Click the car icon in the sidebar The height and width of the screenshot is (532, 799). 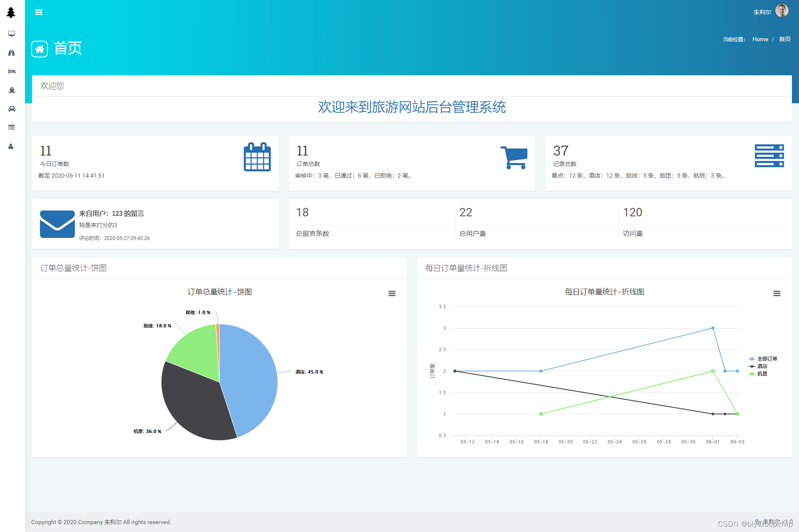[11, 109]
